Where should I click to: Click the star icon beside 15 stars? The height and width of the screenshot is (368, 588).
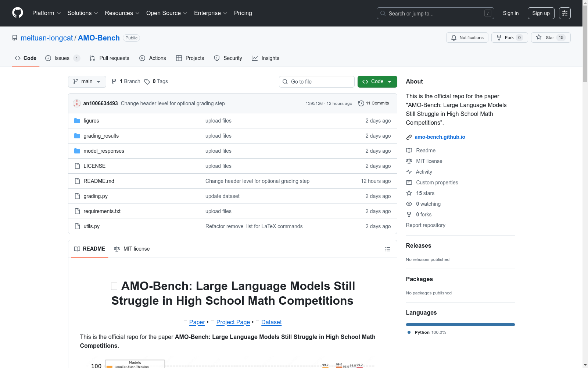pyautogui.click(x=409, y=193)
